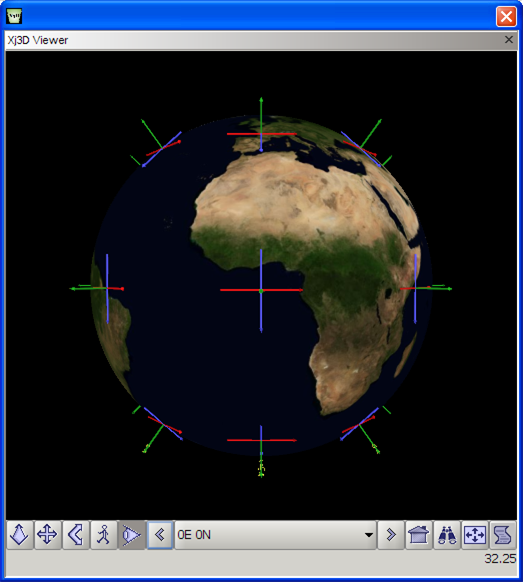
Task: Fit the world to the view
Action: coord(475,535)
